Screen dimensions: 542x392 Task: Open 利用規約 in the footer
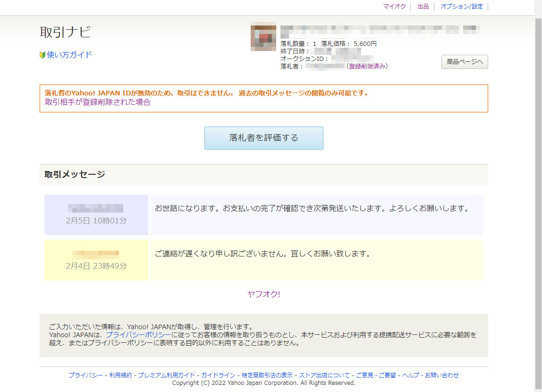click(x=120, y=375)
